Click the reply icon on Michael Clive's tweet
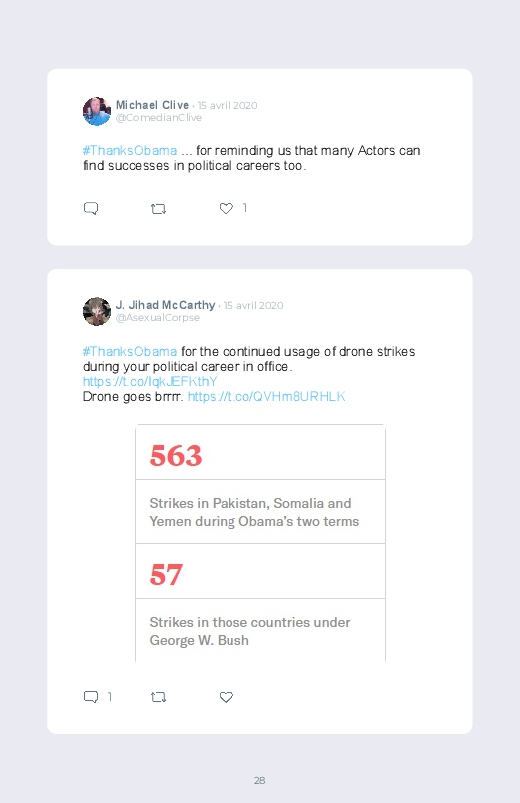The image size is (520, 803). click(91, 208)
